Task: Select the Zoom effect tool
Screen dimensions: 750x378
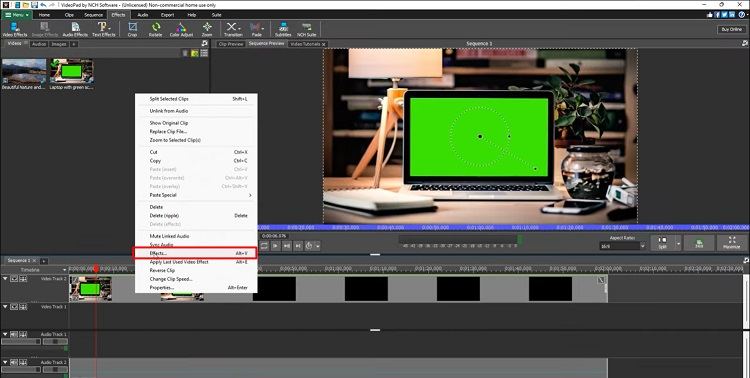Action: (207, 29)
